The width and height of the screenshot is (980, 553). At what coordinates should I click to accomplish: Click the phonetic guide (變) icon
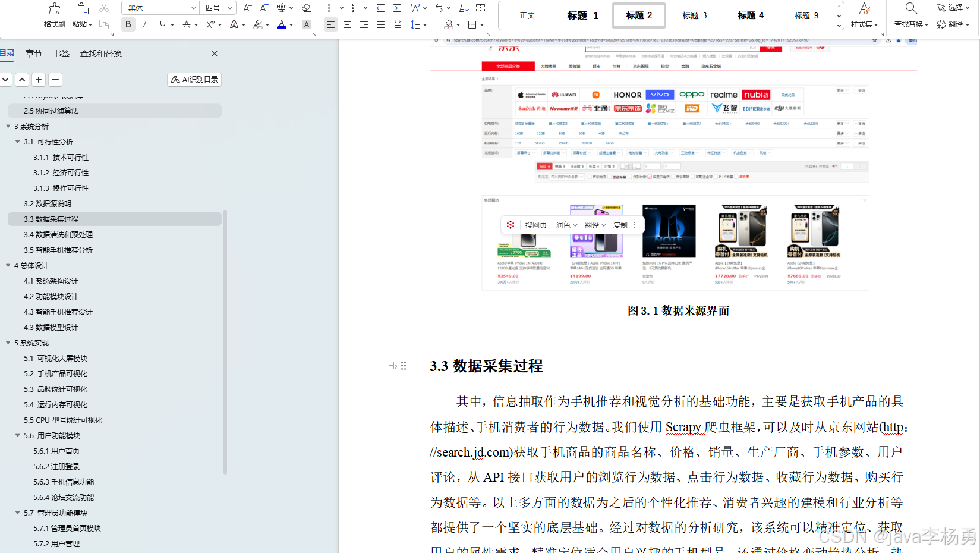[281, 8]
